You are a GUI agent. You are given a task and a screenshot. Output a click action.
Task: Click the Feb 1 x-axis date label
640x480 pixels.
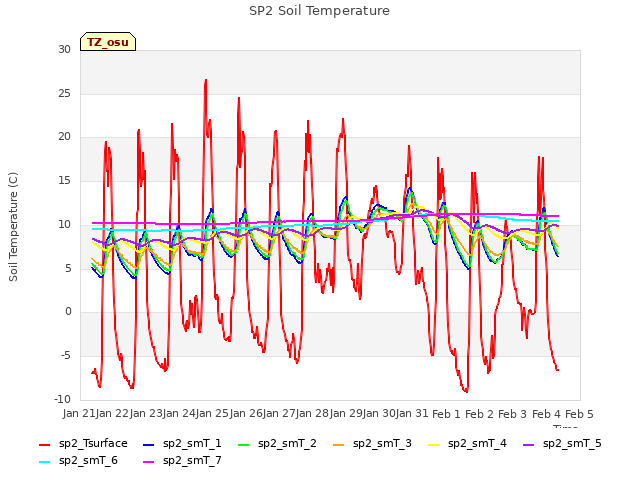446,413
